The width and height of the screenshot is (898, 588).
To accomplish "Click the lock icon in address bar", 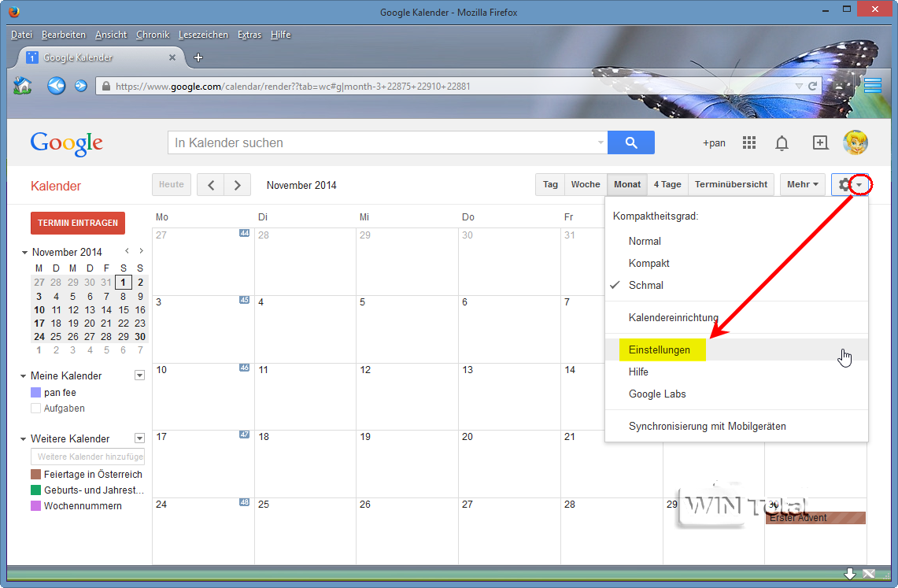I will [x=105, y=87].
